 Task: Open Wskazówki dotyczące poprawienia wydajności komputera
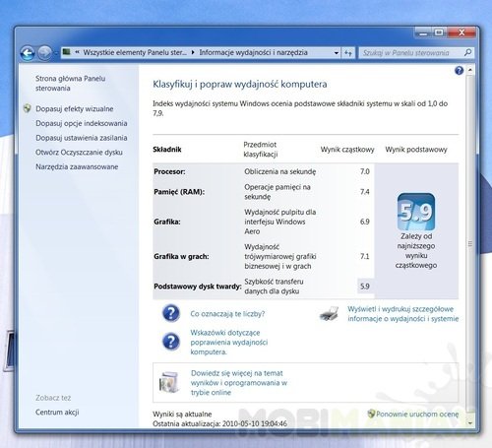[229, 342]
